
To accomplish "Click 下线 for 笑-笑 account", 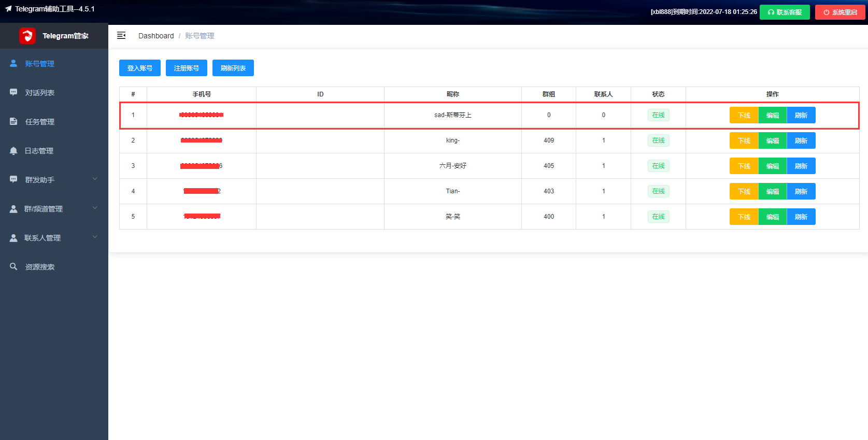I will [x=744, y=217].
